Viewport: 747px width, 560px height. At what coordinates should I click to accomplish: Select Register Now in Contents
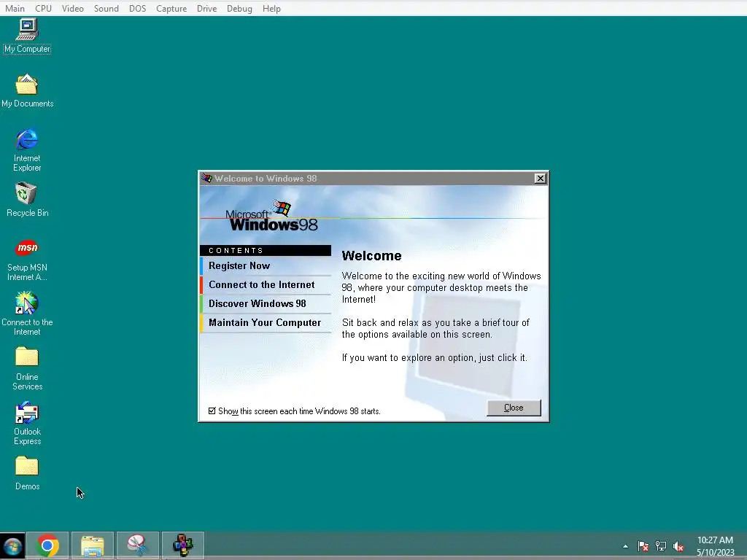pyautogui.click(x=266, y=265)
